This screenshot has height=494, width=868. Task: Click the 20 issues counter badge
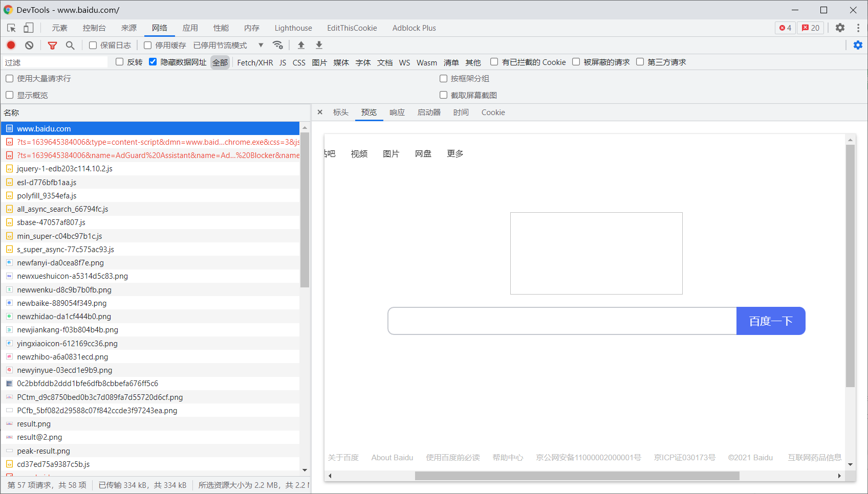(x=811, y=28)
